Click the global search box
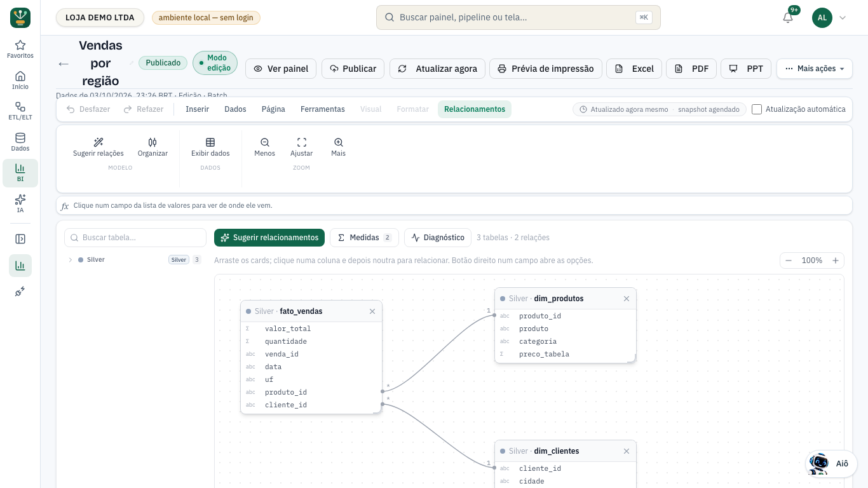 [x=519, y=18]
